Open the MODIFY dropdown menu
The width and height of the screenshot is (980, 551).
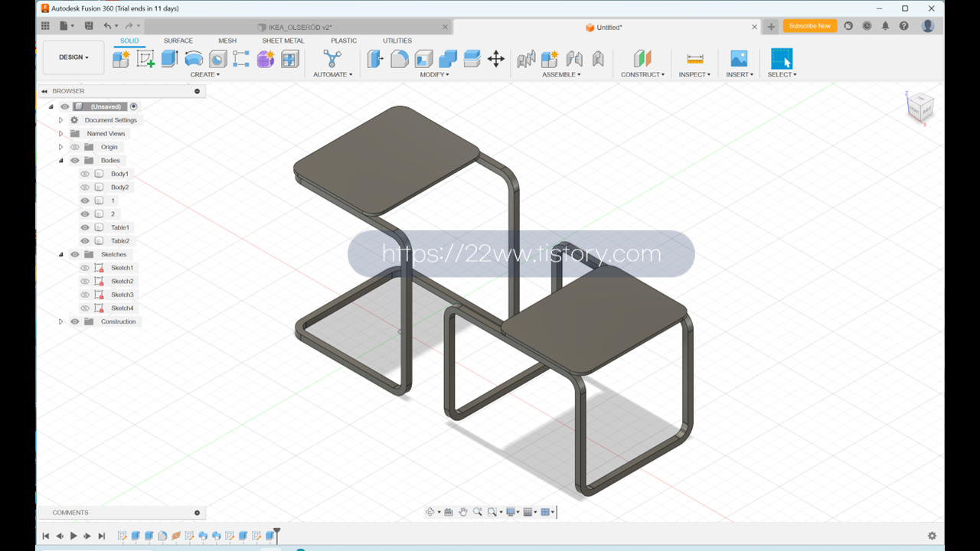435,74
